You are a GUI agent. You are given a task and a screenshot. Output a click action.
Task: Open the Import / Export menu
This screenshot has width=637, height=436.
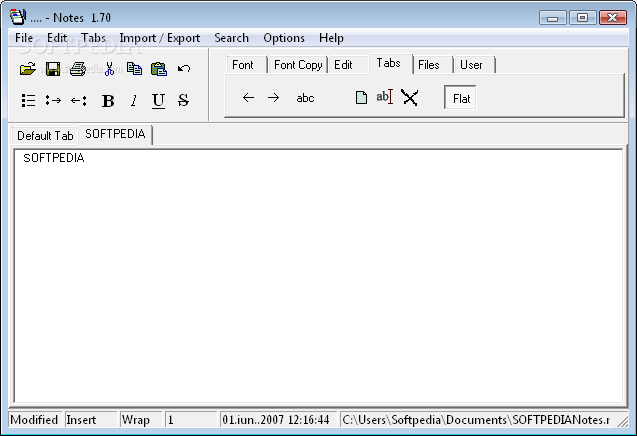coord(160,38)
